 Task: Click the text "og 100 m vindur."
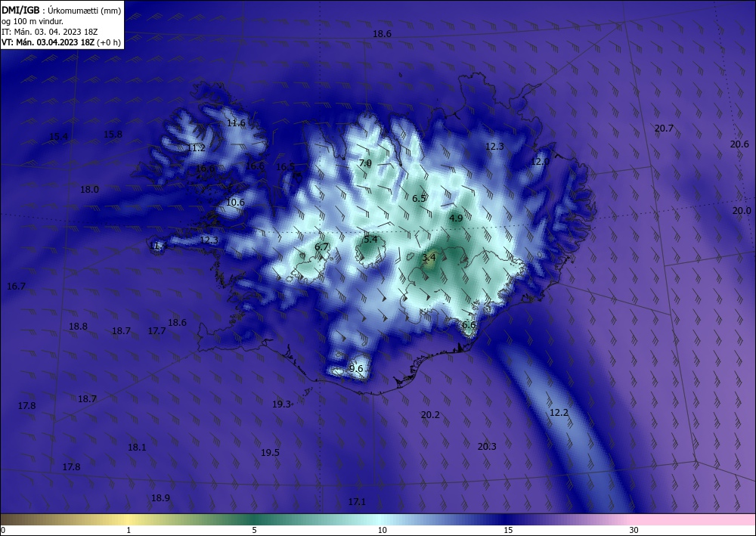pos(33,22)
